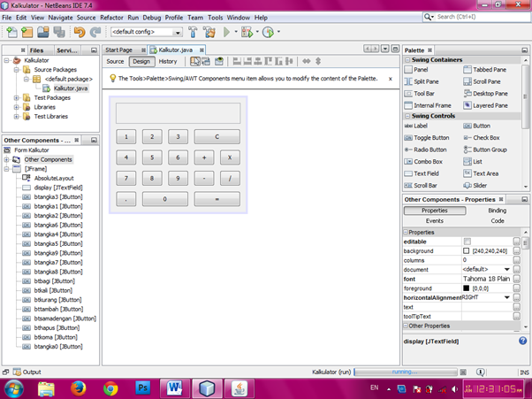Click the Search field

coord(476,17)
